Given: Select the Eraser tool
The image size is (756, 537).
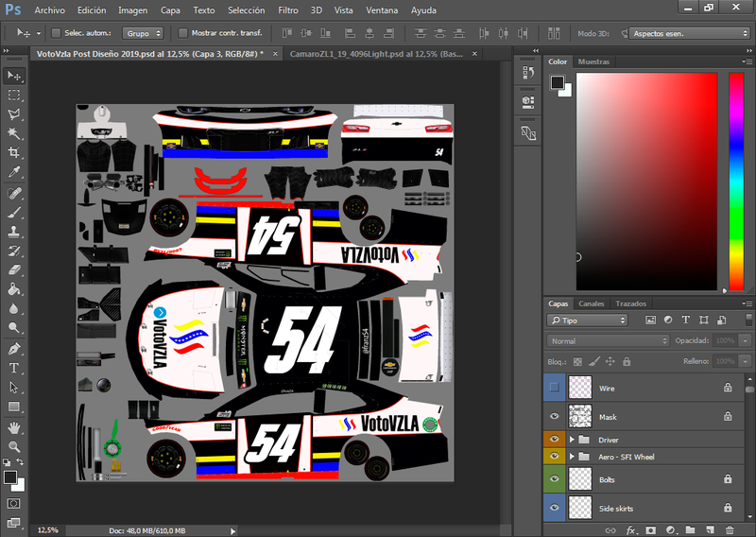Looking at the screenshot, I should [x=14, y=270].
